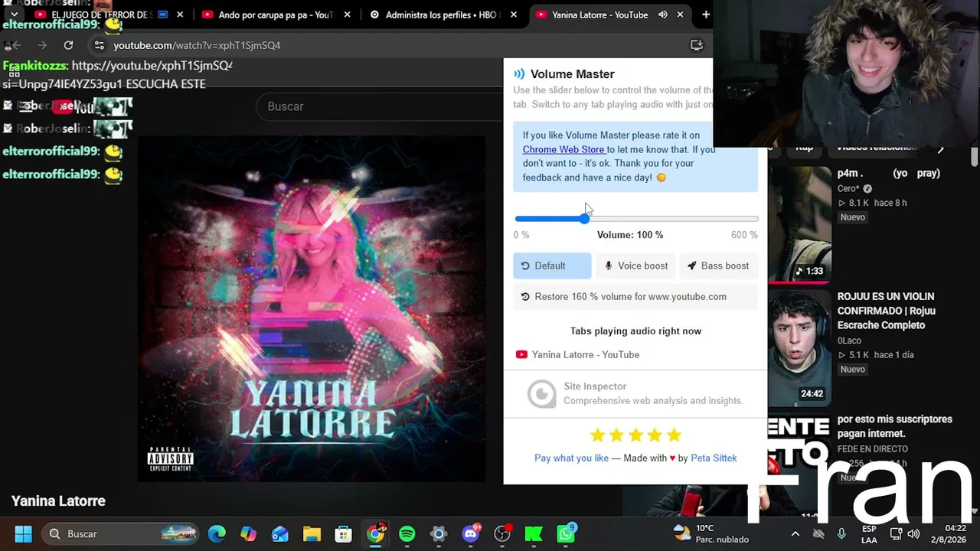Open the tab search dropdown arrow
Image resolution: width=980 pixels, height=551 pixels.
[14, 15]
